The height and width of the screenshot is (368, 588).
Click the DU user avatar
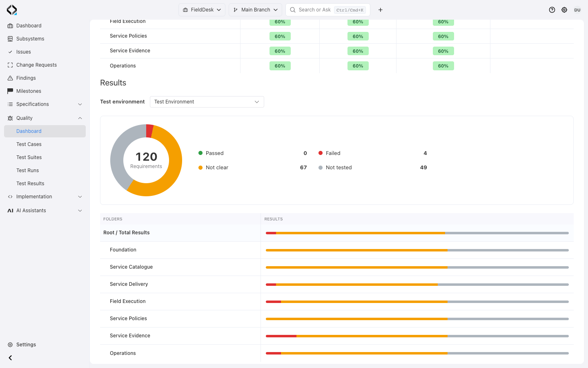pos(577,10)
